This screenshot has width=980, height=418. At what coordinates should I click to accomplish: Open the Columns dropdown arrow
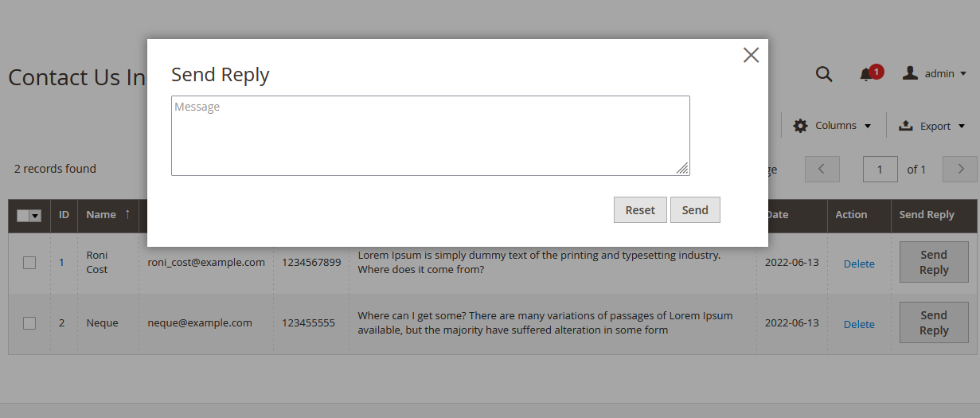[868, 126]
